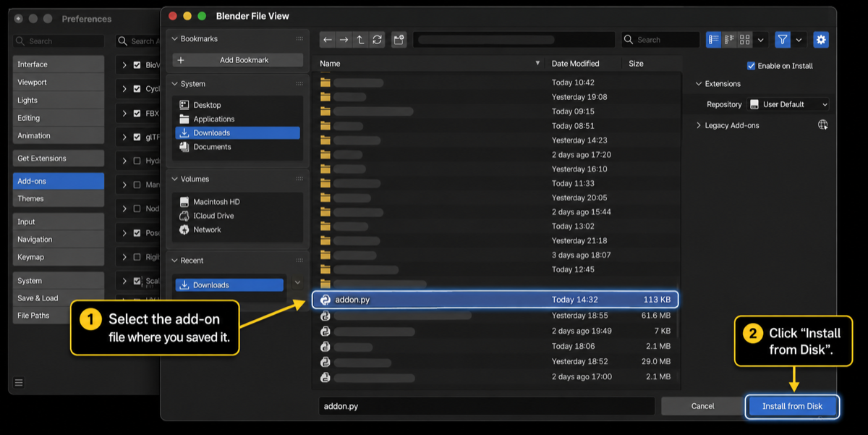Go back to the previous folder
868x435 pixels.
click(x=328, y=40)
